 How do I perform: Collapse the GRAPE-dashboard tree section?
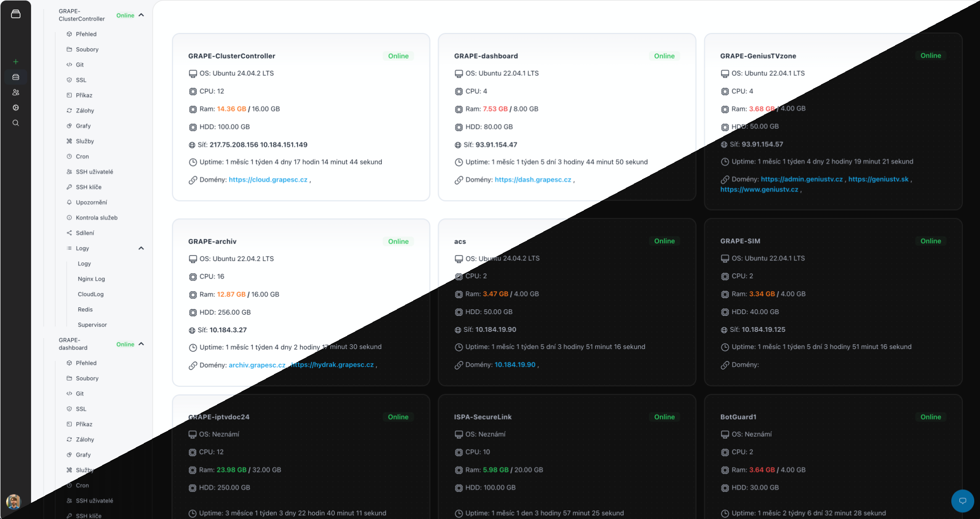[141, 344]
